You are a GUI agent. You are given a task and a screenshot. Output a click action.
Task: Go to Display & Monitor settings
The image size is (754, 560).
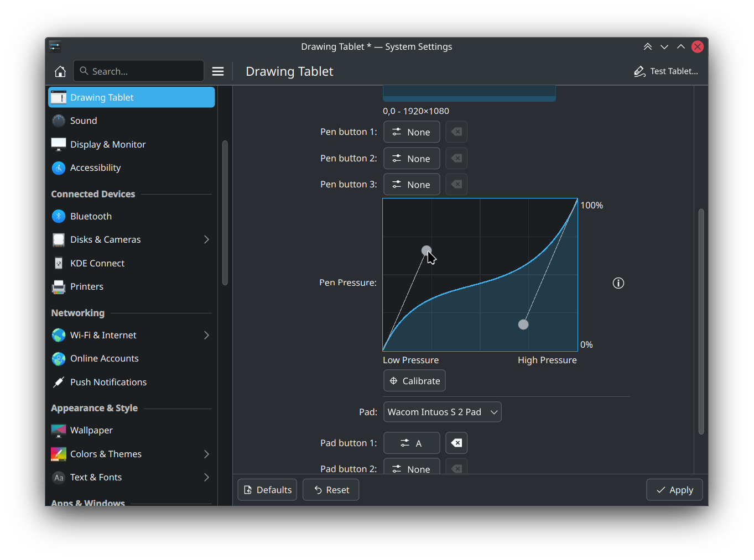[x=108, y=144]
